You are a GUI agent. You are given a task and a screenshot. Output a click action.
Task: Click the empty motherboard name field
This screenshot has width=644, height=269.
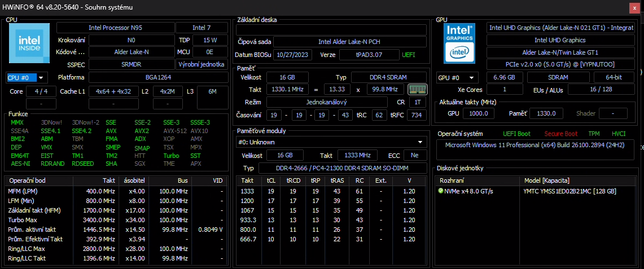tap(331, 29)
